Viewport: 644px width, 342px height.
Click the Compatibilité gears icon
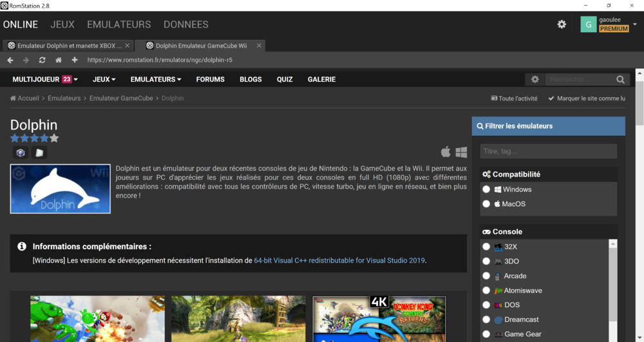pyautogui.click(x=487, y=174)
